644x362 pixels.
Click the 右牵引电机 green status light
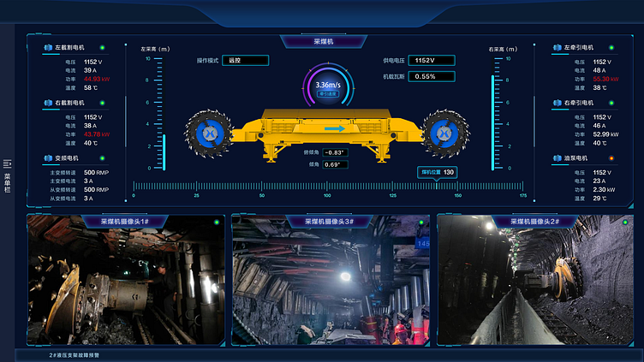pos(611,103)
